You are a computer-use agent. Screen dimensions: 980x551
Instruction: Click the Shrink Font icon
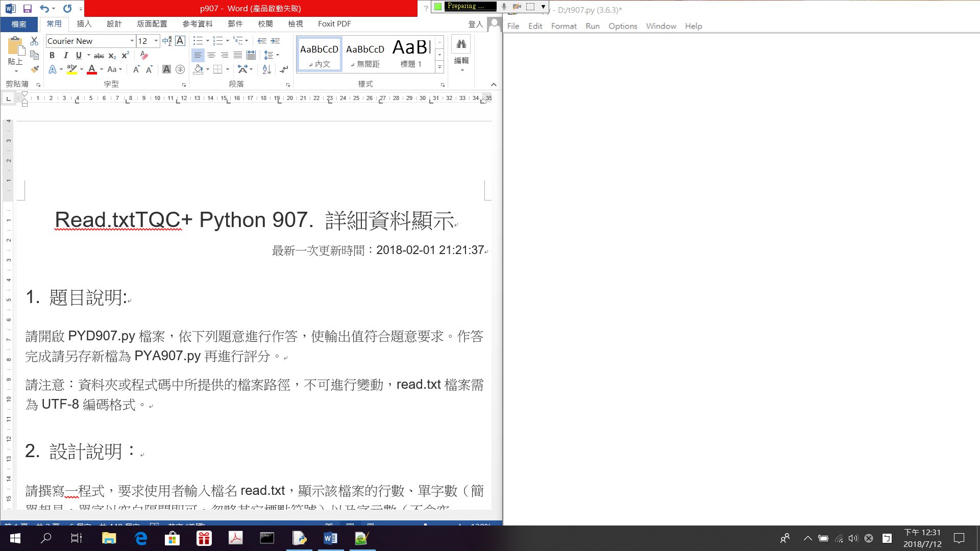149,69
